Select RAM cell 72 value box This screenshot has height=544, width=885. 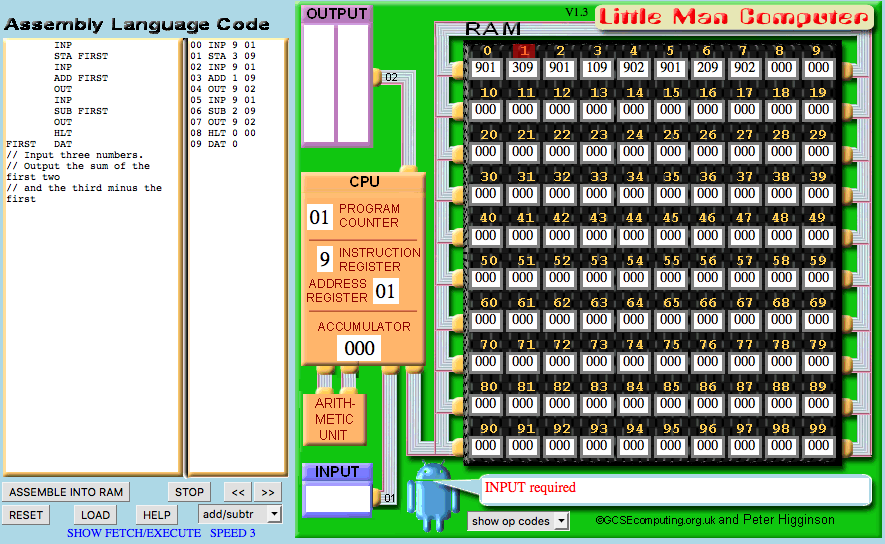pyautogui.click(x=559, y=362)
